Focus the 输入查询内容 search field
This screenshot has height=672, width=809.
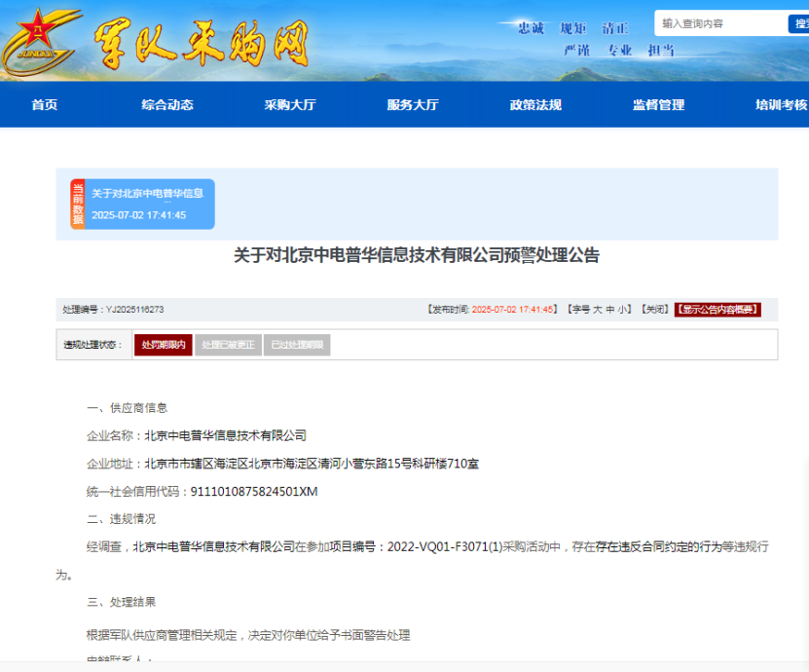pos(721,23)
